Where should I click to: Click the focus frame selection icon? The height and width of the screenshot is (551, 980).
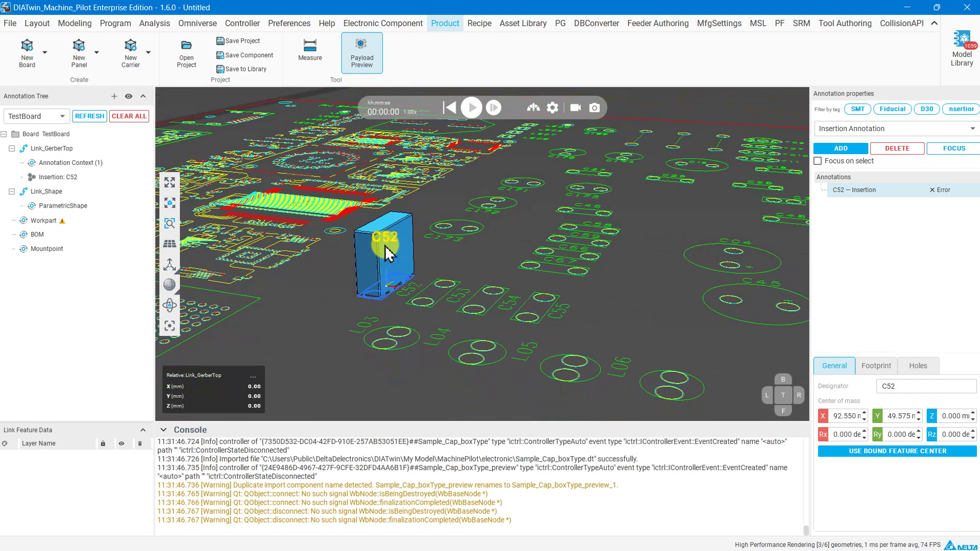(x=169, y=325)
